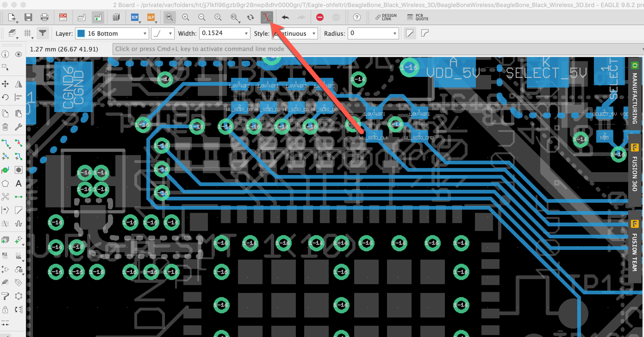
Task: Select the Delete (trash) tool
Action: pos(5,126)
